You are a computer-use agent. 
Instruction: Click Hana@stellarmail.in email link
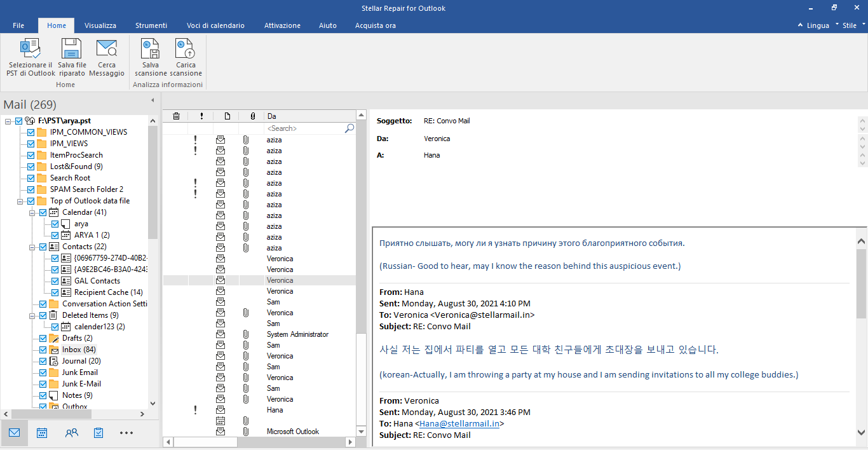(x=459, y=423)
